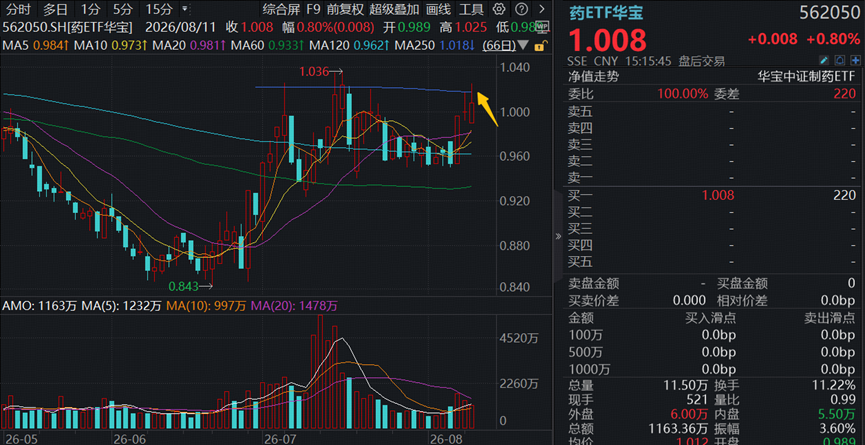Click the 1.036 high price marker
This screenshot has height=445, width=865.
pyautogui.click(x=314, y=71)
